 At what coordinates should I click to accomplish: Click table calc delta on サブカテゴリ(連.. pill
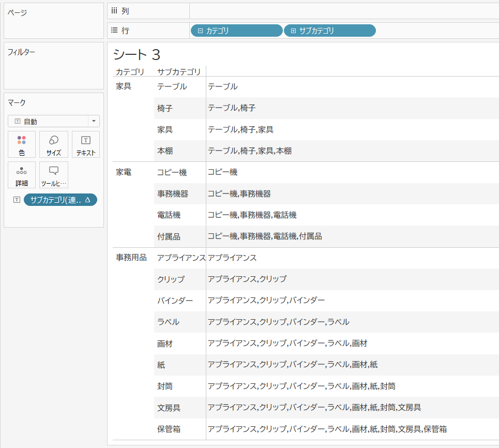88,200
